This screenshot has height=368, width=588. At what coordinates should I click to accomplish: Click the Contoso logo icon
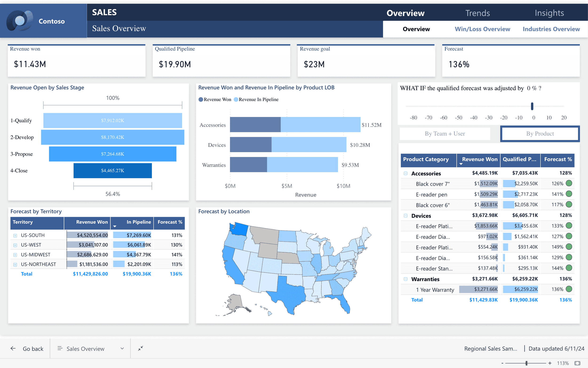point(20,21)
